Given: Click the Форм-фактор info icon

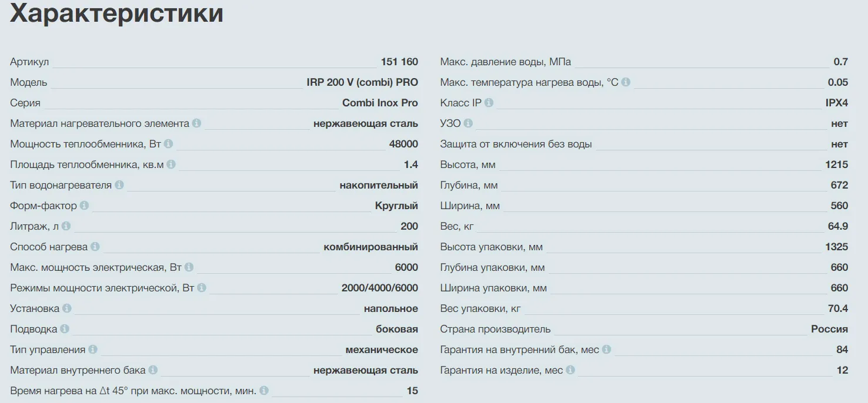Looking at the screenshot, I should 84,206.
